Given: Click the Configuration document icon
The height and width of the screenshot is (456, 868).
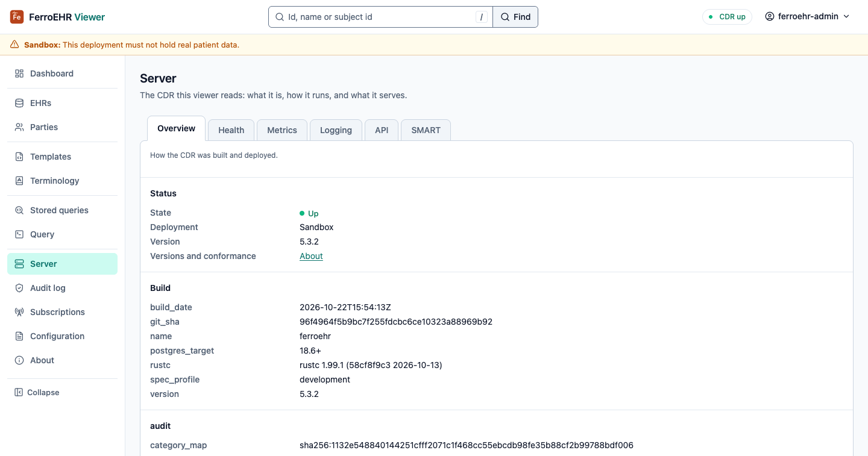Looking at the screenshot, I should 19,336.
